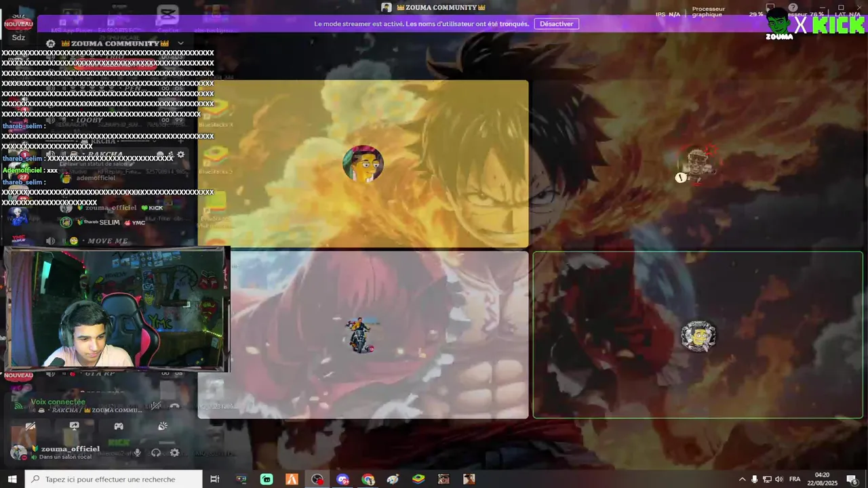Open the activities game controller icon
Screen dimensions: 868x488
119,426
